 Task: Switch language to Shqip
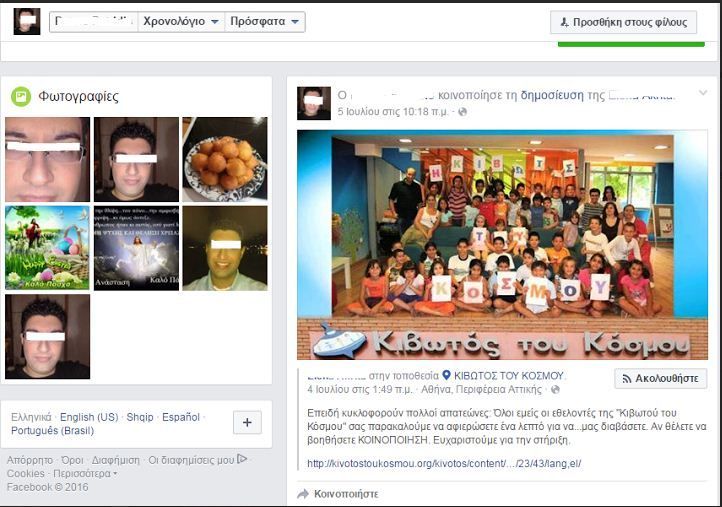pyautogui.click(x=140, y=417)
